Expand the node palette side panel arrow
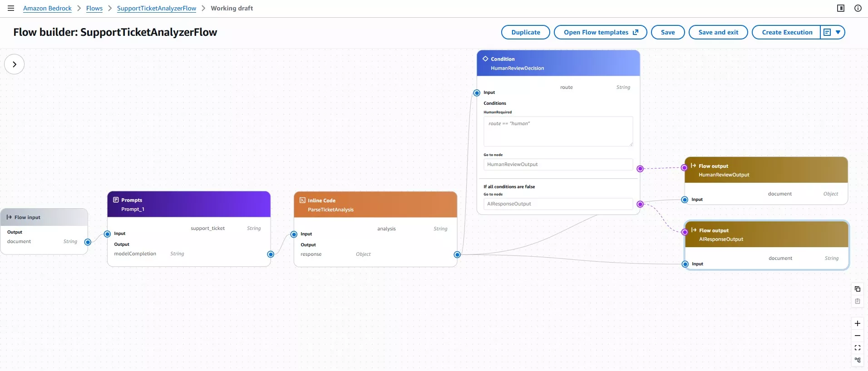The image size is (868, 371). coord(15,64)
